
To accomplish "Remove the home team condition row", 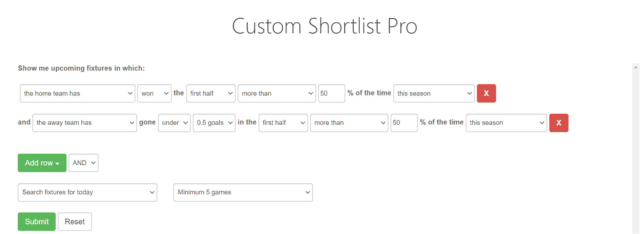I will point(486,93).
